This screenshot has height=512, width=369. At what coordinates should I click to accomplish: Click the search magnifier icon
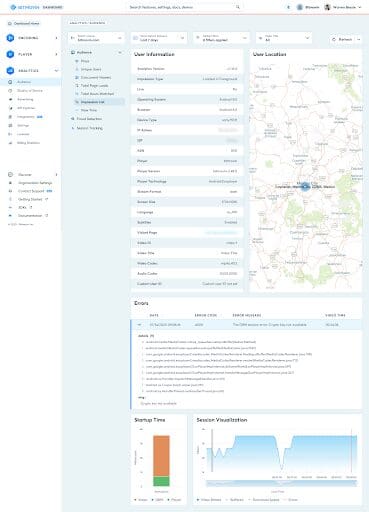click(x=238, y=7)
